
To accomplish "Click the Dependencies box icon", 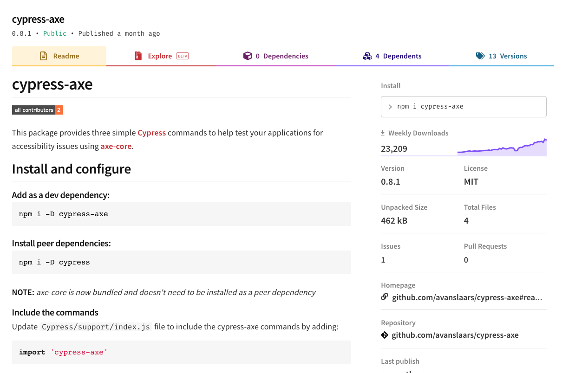I will click(x=248, y=56).
